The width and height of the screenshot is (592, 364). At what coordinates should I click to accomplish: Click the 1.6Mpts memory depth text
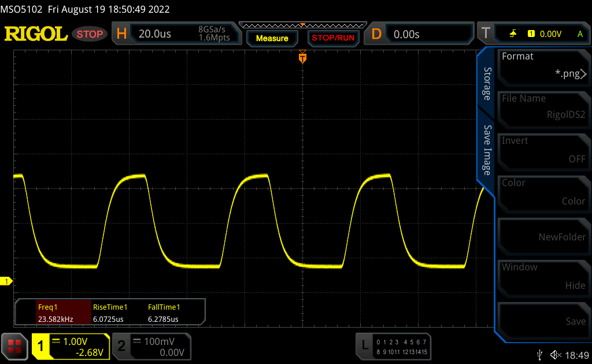click(214, 38)
